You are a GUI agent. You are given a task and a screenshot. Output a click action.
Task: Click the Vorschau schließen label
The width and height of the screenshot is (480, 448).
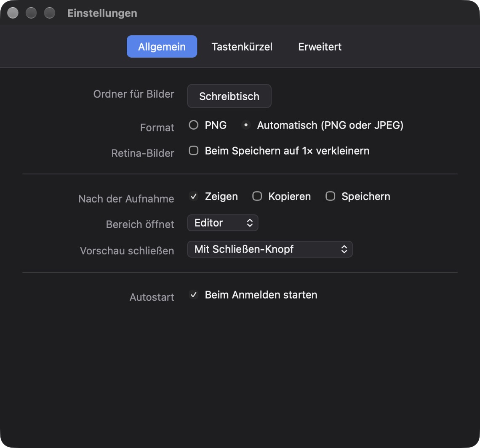[x=127, y=251]
